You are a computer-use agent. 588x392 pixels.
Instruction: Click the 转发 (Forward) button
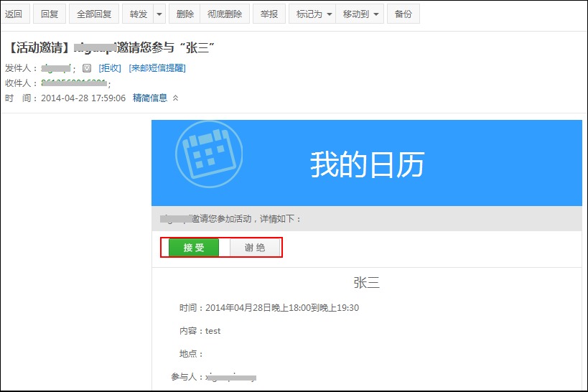(x=138, y=14)
